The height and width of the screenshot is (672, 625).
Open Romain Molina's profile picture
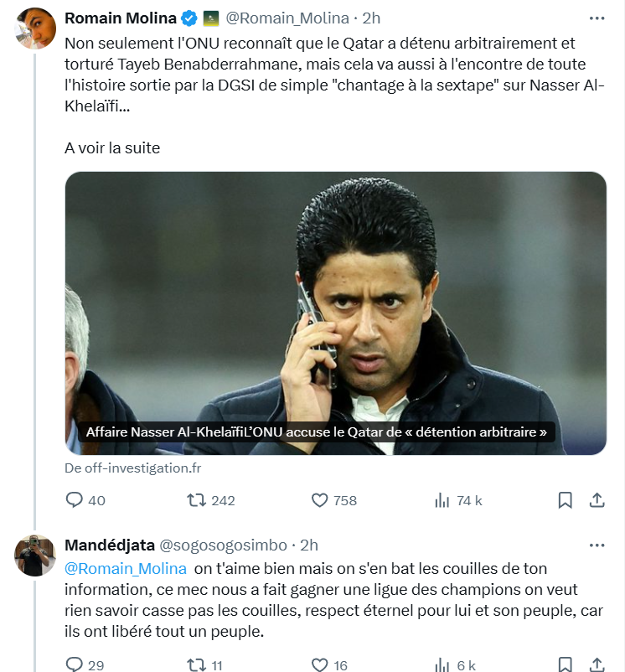35,29
